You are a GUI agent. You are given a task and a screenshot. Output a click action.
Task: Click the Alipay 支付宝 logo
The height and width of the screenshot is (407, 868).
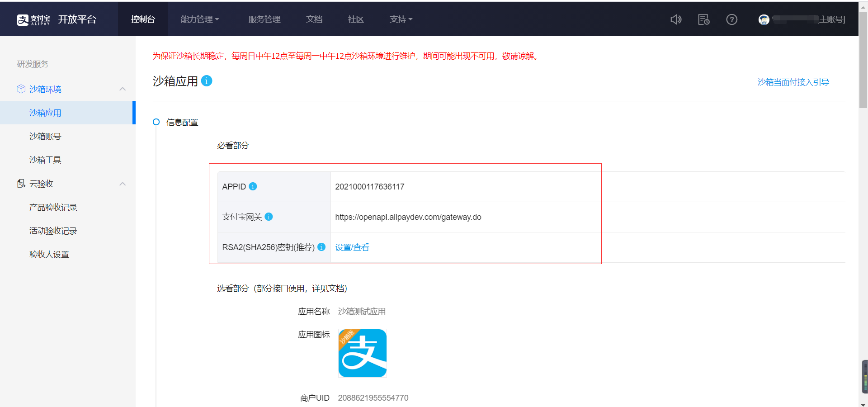[x=33, y=19]
